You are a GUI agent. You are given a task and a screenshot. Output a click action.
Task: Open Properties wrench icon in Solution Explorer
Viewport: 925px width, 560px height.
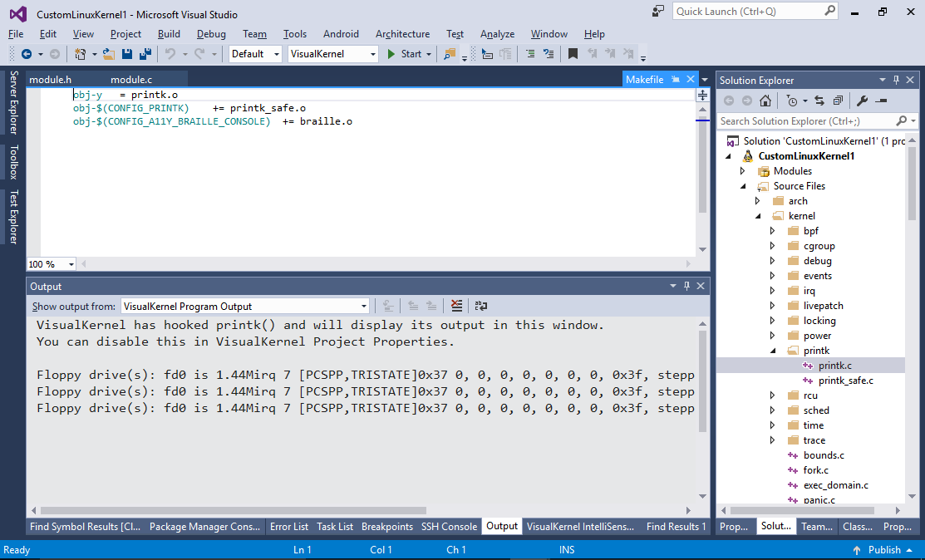[863, 101]
